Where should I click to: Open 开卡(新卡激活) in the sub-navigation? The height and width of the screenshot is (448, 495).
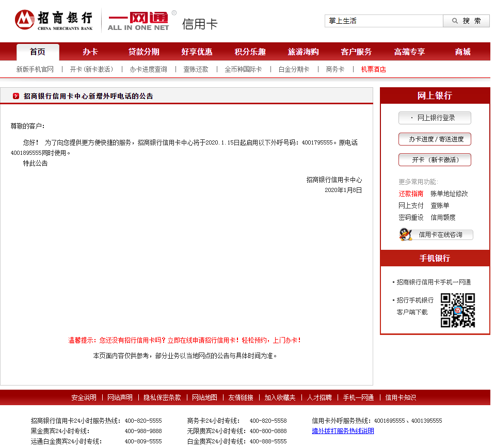tap(91, 69)
